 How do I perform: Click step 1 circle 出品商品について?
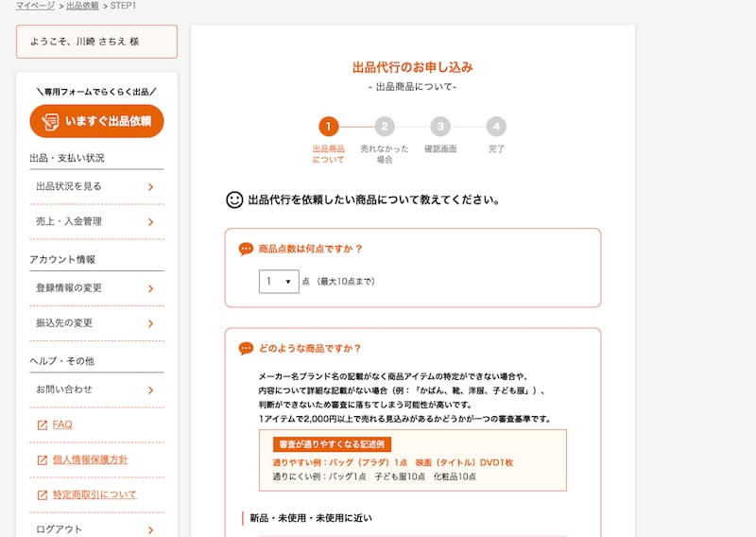329,127
